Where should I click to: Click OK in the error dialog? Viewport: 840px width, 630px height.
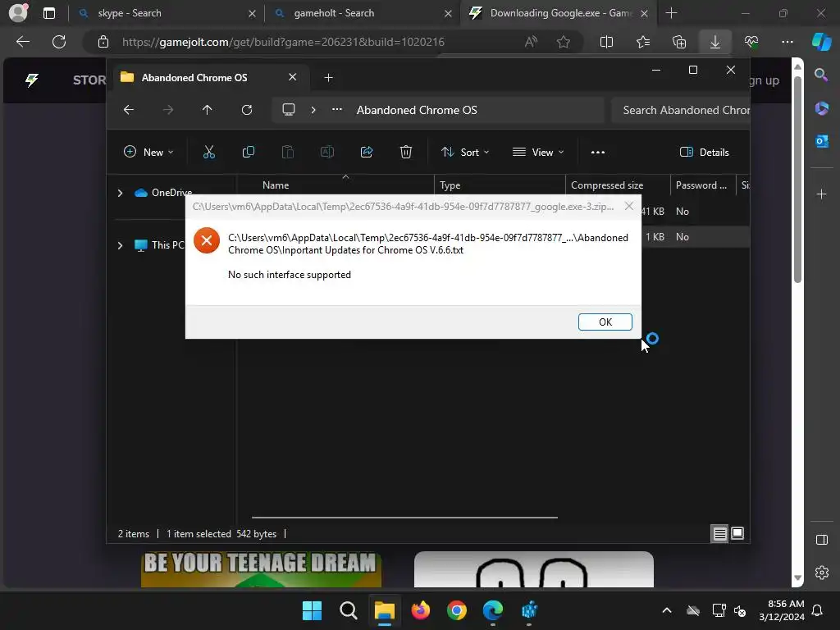coord(605,322)
